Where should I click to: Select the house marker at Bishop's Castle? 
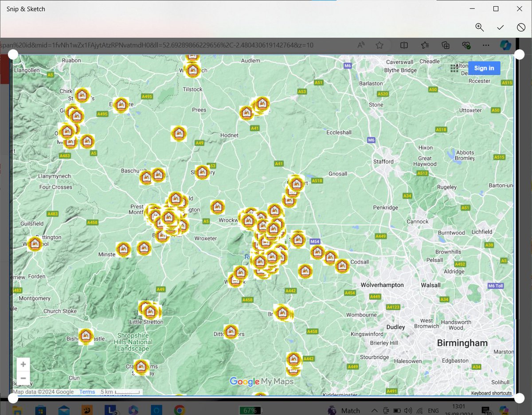click(x=86, y=336)
